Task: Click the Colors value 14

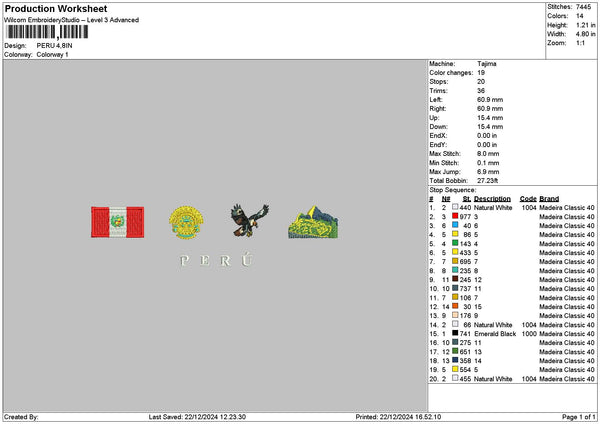Action: pos(580,16)
